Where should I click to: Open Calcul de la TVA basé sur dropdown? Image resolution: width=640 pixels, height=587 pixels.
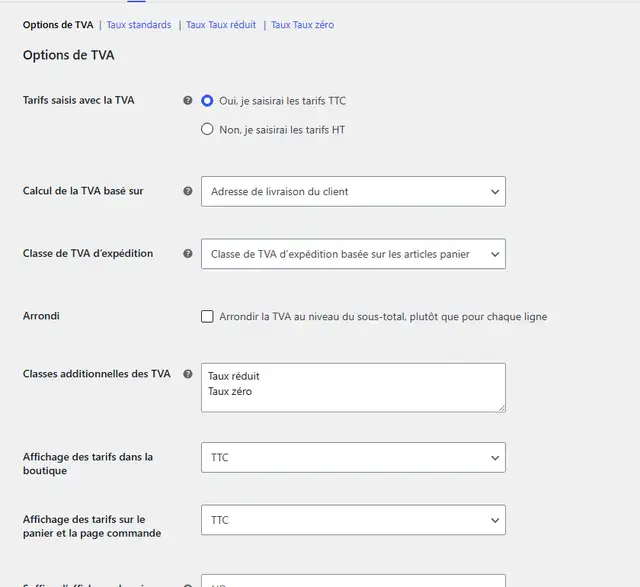click(353, 191)
